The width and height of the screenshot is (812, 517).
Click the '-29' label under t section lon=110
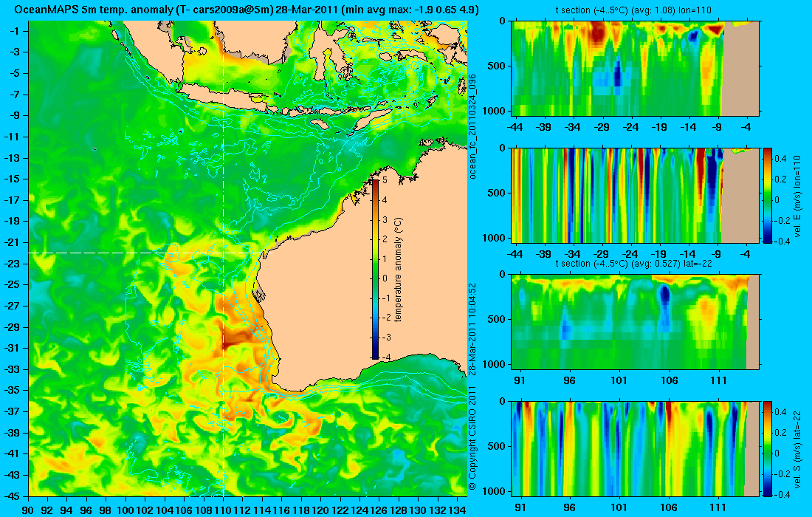click(x=601, y=127)
